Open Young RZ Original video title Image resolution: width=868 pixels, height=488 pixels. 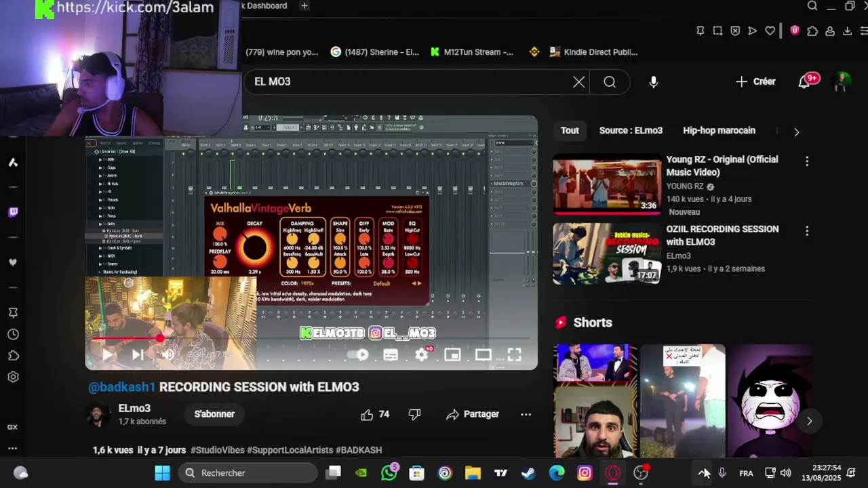pyautogui.click(x=722, y=165)
